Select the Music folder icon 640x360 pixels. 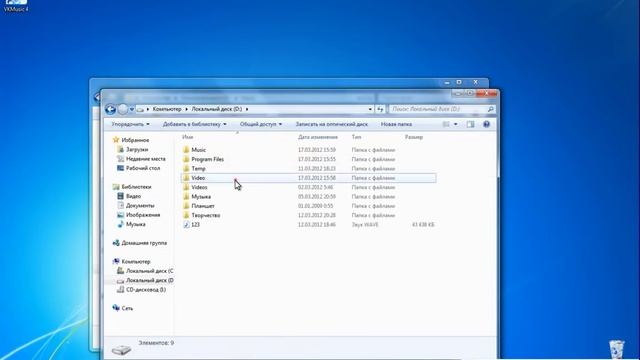click(x=186, y=150)
